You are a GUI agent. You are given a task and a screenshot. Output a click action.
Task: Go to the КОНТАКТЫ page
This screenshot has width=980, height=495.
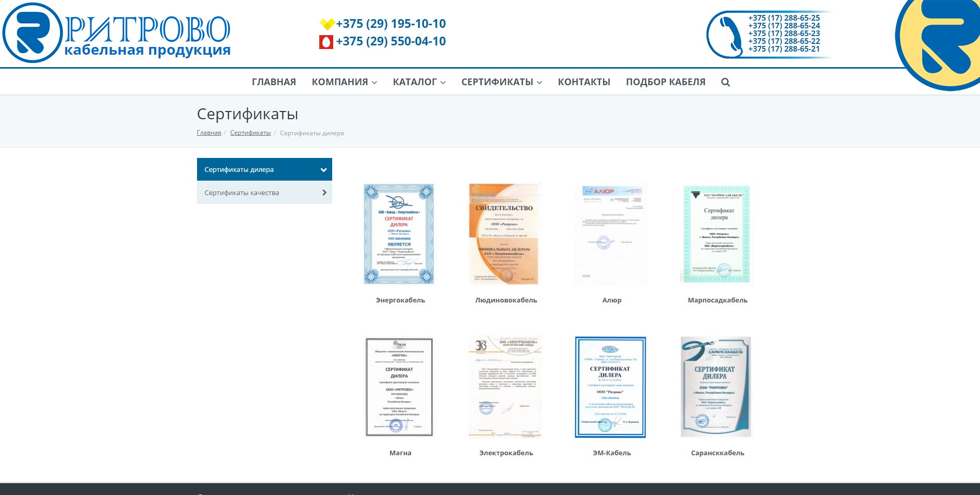(584, 82)
